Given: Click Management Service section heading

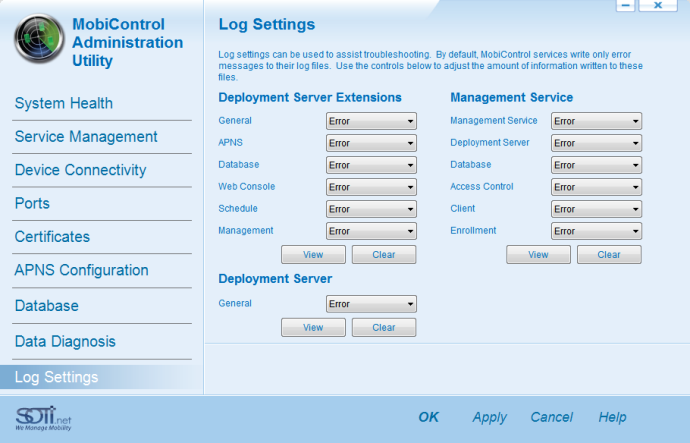Looking at the screenshot, I should coord(511,97).
